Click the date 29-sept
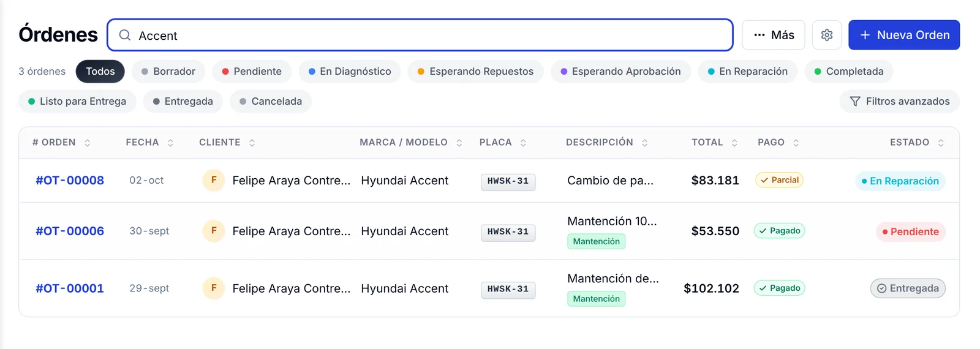980x349 pixels. [x=149, y=288]
